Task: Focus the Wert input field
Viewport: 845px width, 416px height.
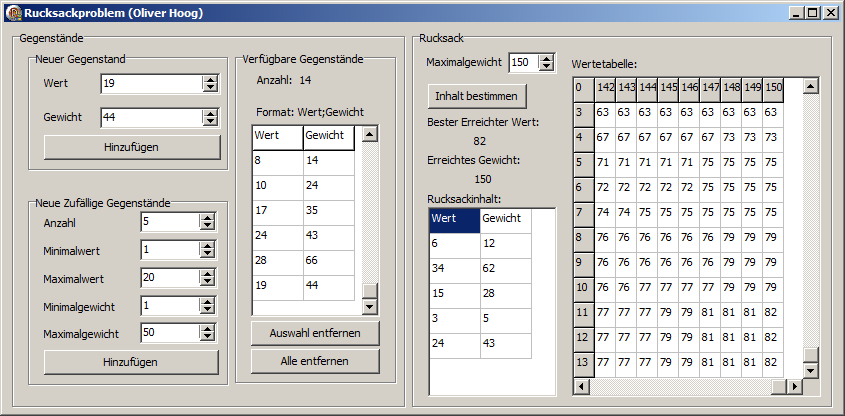Action: tap(150, 84)
